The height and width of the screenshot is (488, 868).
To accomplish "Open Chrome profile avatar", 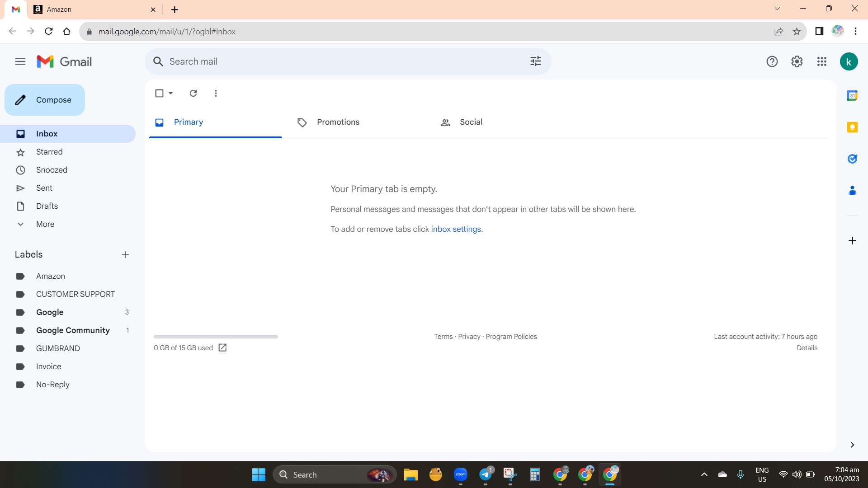I will click(x=838, y=31).
